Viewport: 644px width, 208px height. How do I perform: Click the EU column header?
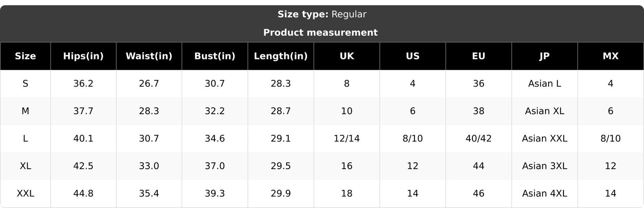(x=479, y=56)
